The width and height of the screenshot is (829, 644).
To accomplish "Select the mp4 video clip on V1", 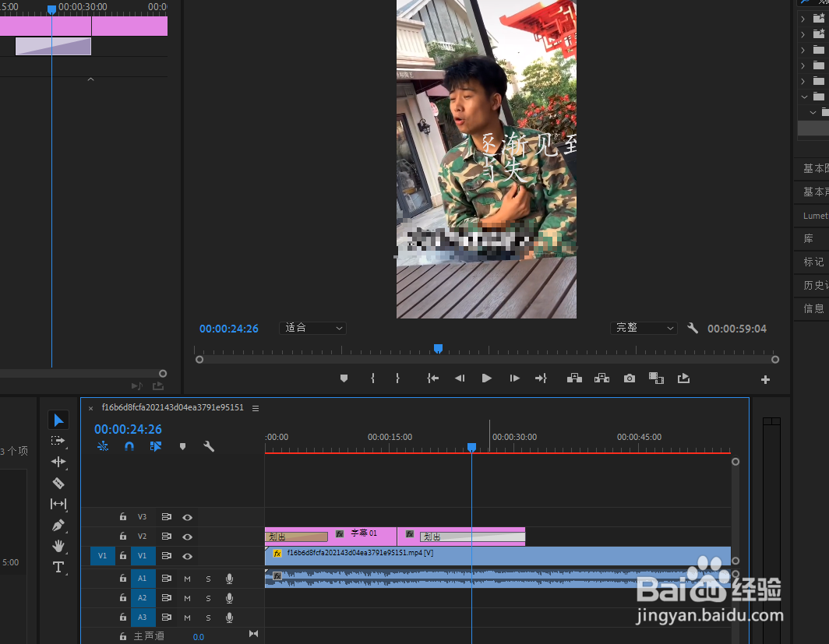I will tap(498, 556).
